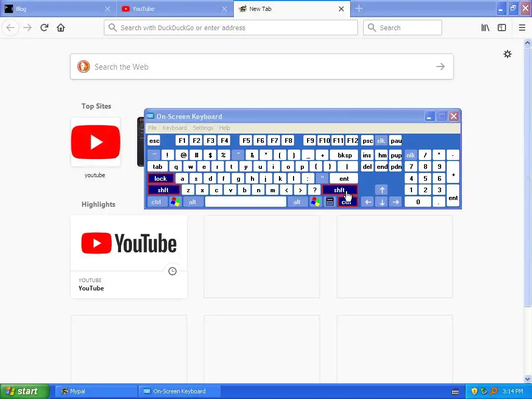Toggle the nlk num lock key
The height and width of the screenshot is (399, 532).
[x=411, y=155]
